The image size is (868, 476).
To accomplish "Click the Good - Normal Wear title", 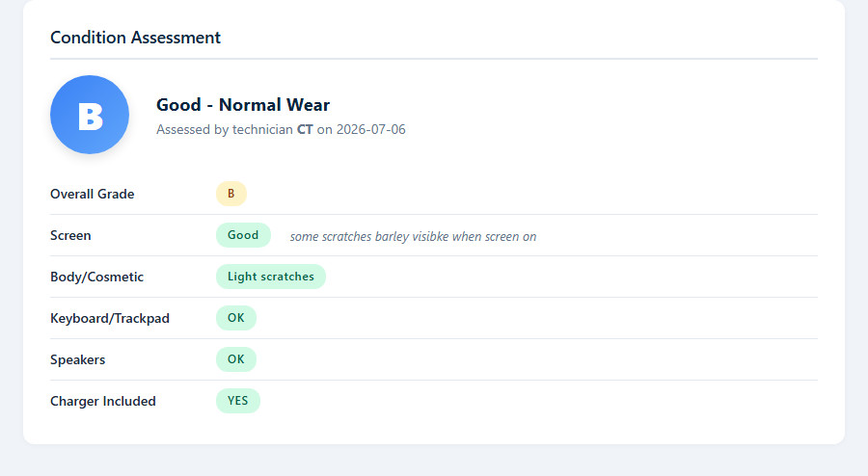I will 243,104.
